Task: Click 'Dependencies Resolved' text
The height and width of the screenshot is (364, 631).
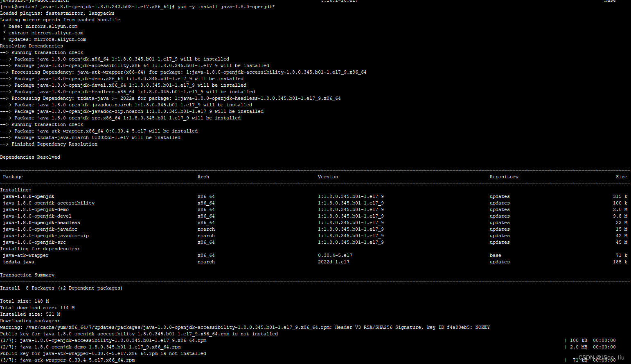Action: pos(30,157)
